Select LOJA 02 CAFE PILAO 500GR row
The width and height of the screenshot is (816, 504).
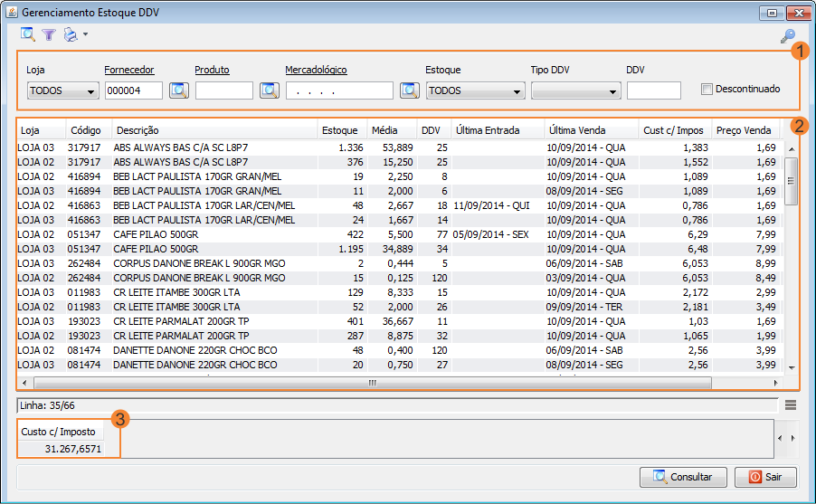click(398, 235)
